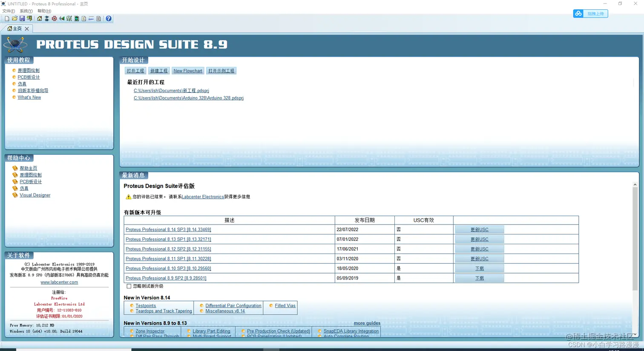
Task: Save the project using the floppy disk icon
Action: coord(22,19)
